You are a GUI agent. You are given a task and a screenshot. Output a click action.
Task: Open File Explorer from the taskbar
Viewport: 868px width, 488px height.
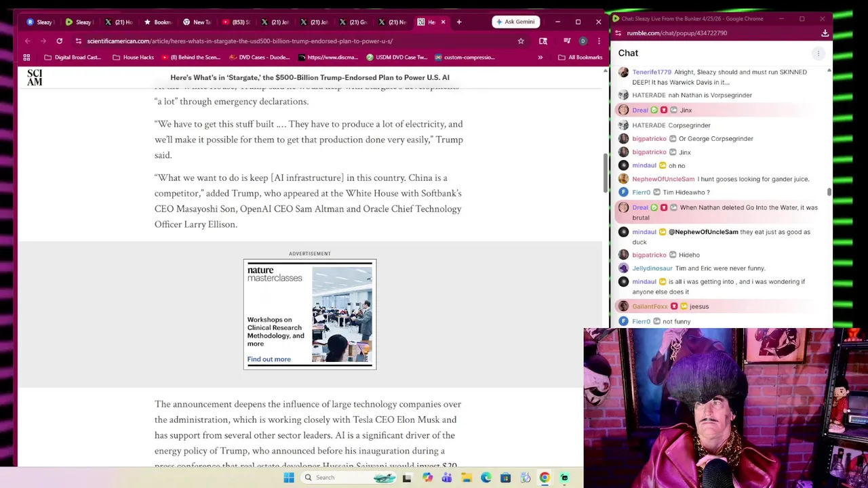(x=467, y=478)
